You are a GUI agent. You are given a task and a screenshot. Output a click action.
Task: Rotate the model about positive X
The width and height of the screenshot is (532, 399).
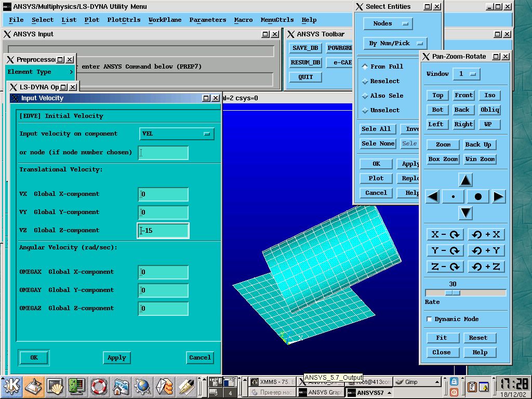pyautogui.click(x=486, y=234)
